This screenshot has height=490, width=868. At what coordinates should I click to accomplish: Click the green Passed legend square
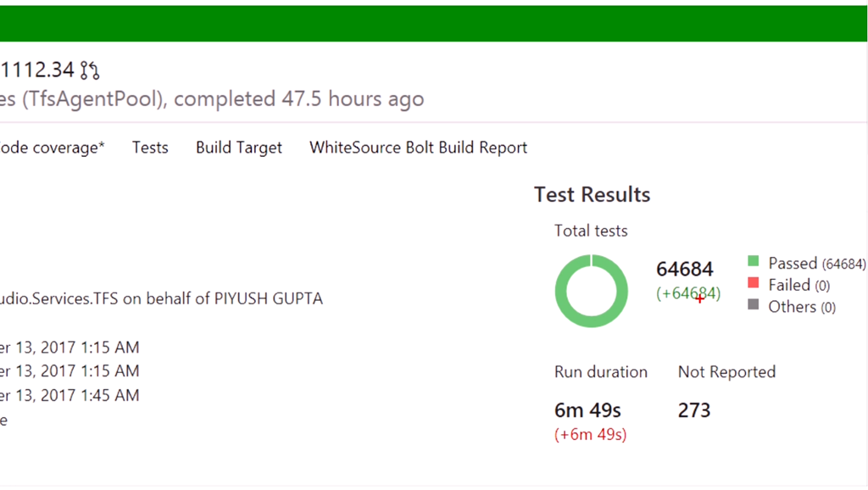point(754,262)
